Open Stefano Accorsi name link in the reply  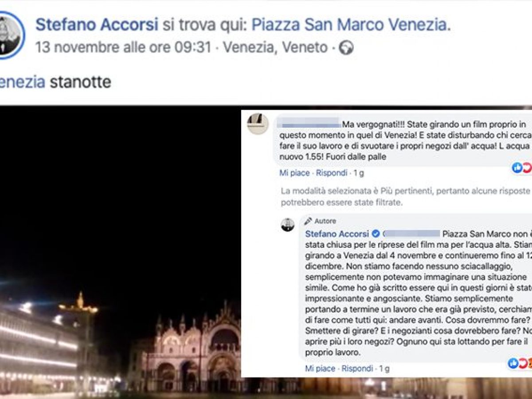coord(337,234)
